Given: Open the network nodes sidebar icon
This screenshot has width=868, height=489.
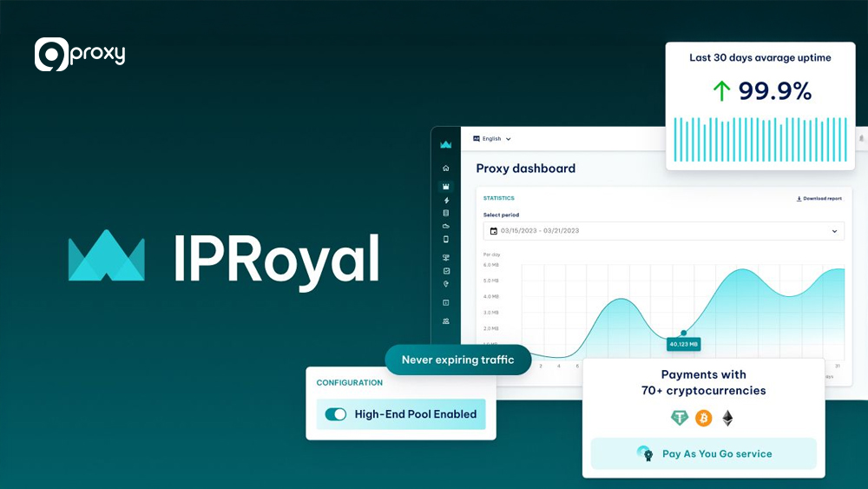Looking at the screenshot, I should pos(445,257).
